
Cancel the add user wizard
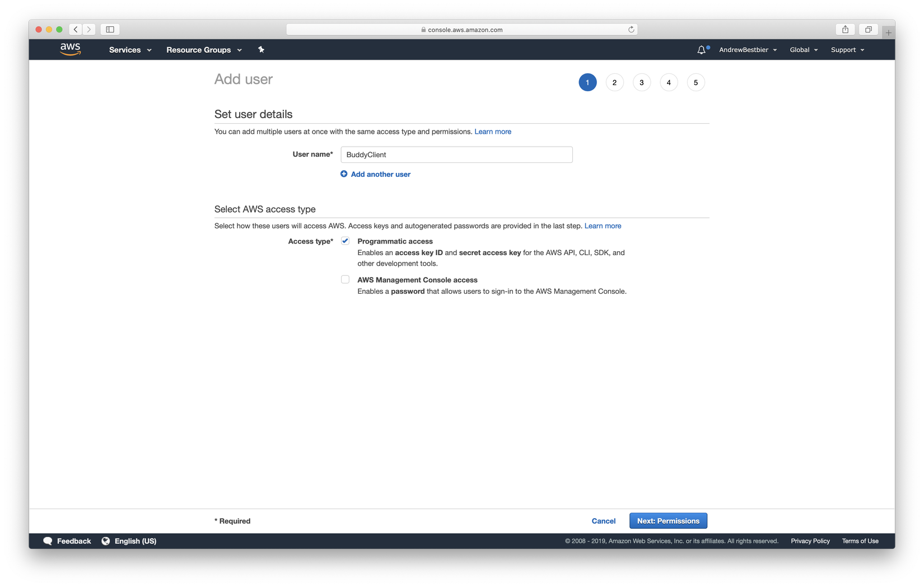click(604, 521)
